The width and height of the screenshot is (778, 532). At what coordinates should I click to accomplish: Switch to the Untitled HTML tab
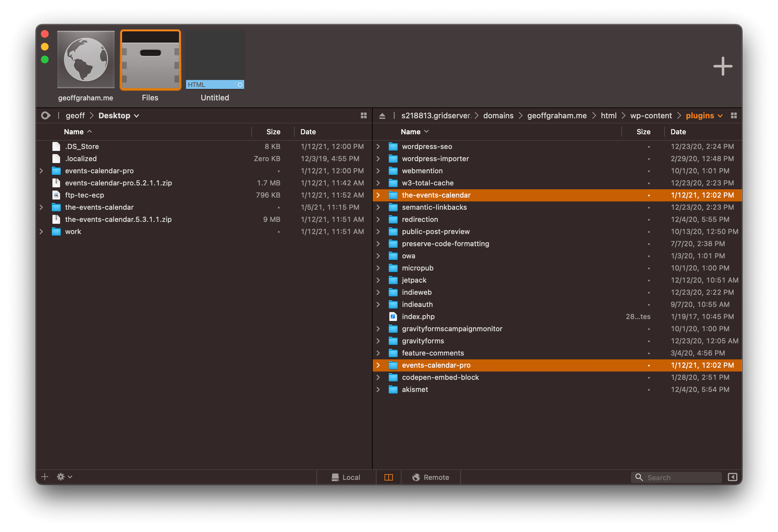[215, 59]
